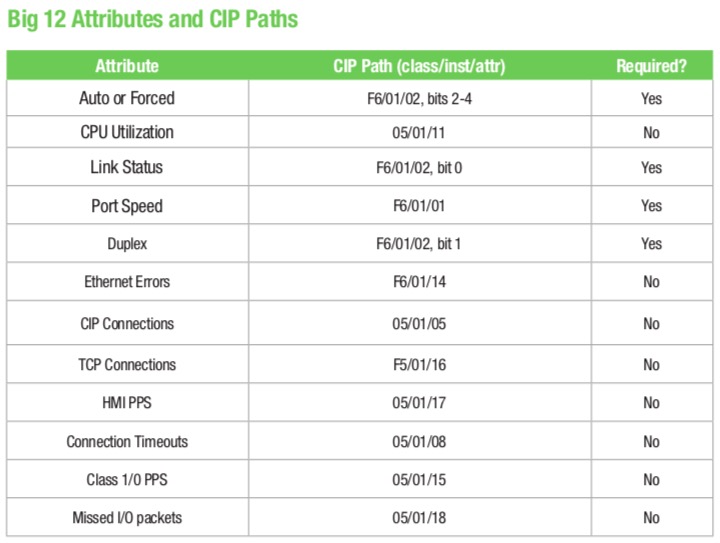Select the Connection Timeouts cell
The width and height of the screenshot is (720, 543).
(127, 442)
